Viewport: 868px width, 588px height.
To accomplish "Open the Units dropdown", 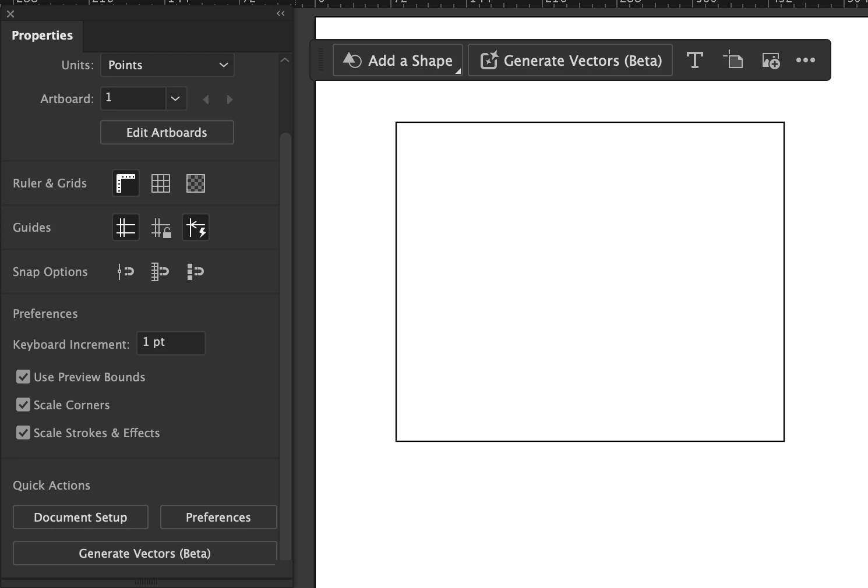I will coord(167,65).
